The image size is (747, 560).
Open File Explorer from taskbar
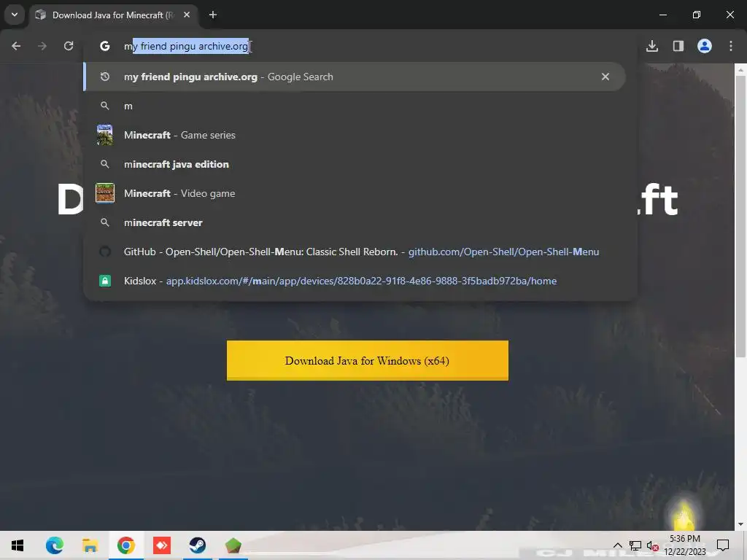(x=90, y=545)
